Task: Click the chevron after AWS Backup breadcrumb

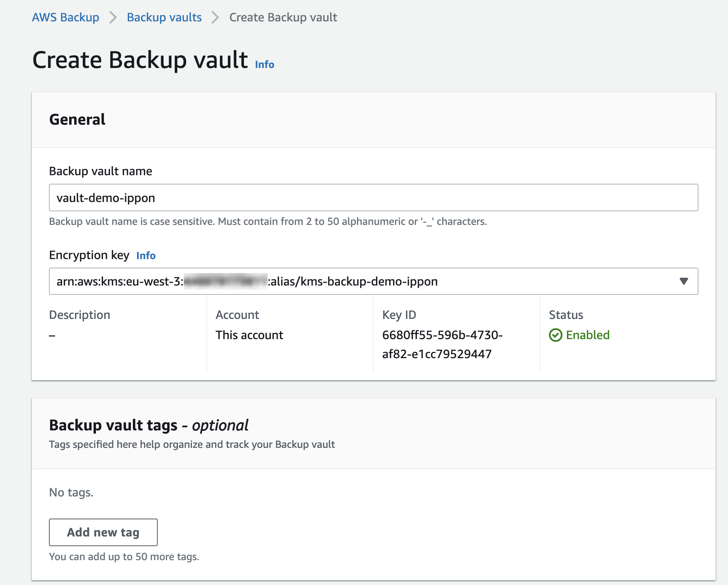Action: click(113, 17)
